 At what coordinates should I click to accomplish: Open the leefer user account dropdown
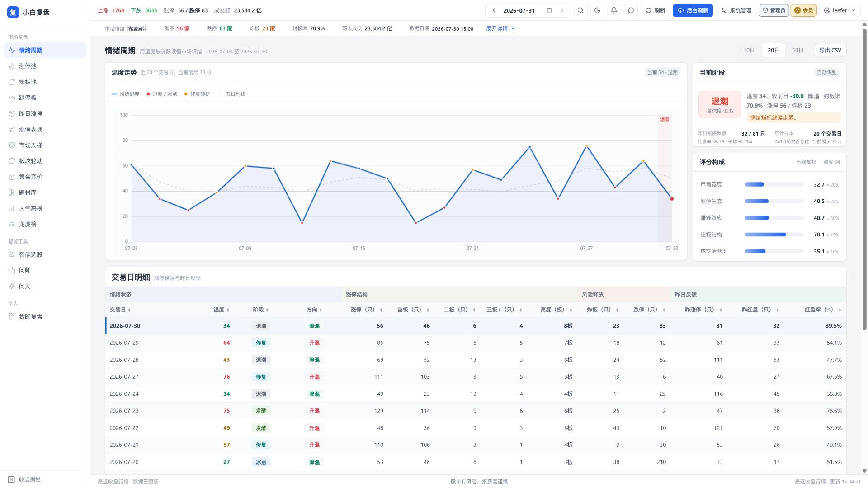point(840,10)
